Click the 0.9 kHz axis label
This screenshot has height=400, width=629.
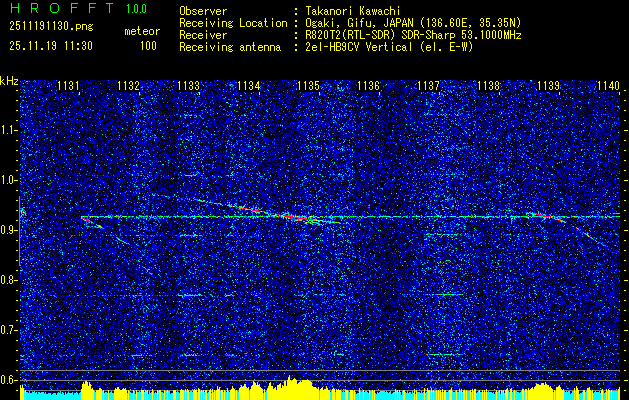point(8,230)
